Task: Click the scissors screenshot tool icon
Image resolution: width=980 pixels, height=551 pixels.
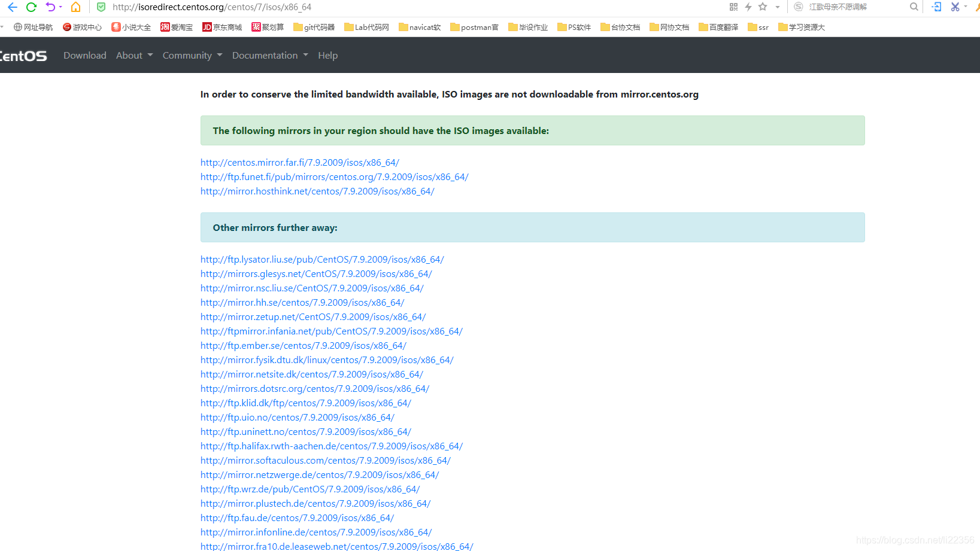Action: tap(955, 7)
